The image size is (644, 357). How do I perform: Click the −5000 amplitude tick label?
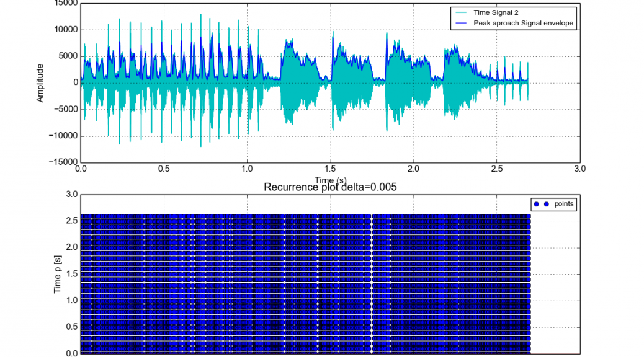tap(63, 109)
